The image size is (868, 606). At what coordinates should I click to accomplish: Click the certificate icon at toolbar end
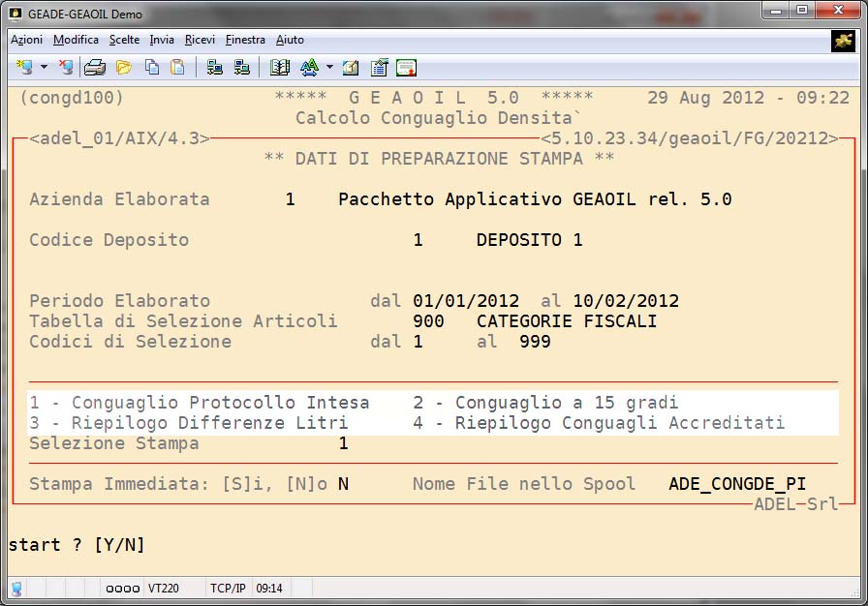click(406, 68)
